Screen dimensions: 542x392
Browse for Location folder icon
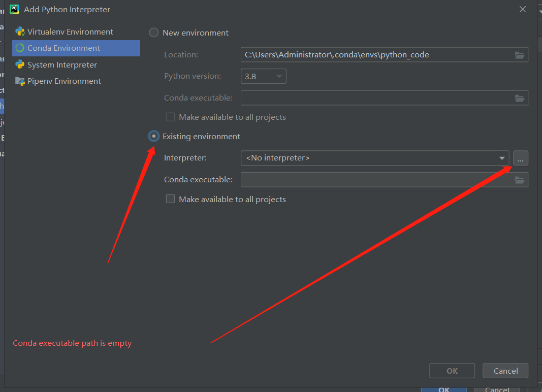(520, 55)
